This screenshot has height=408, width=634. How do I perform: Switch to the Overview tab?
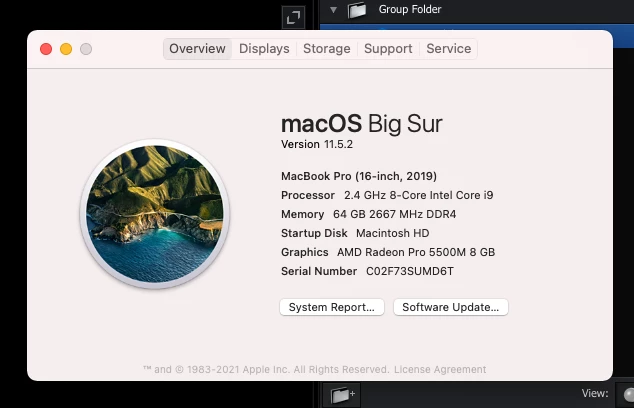(197, 49)
